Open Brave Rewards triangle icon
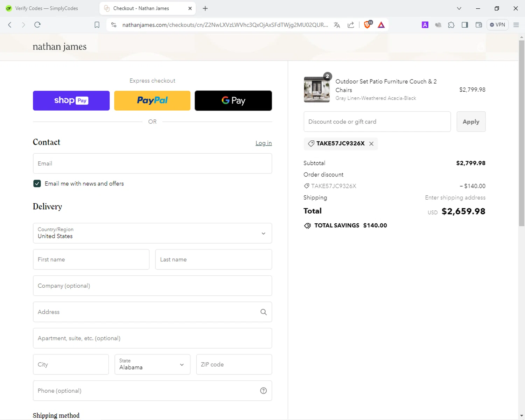This screenshot has height=420, width=525. coord(381,25)
